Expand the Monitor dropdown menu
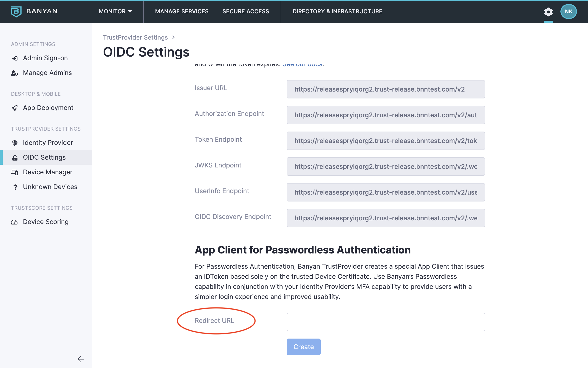 click(x=115, y=11)
